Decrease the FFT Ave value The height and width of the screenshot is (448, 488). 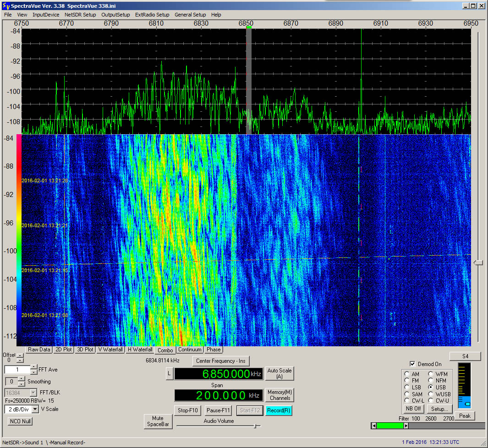[x=34, y=372]
